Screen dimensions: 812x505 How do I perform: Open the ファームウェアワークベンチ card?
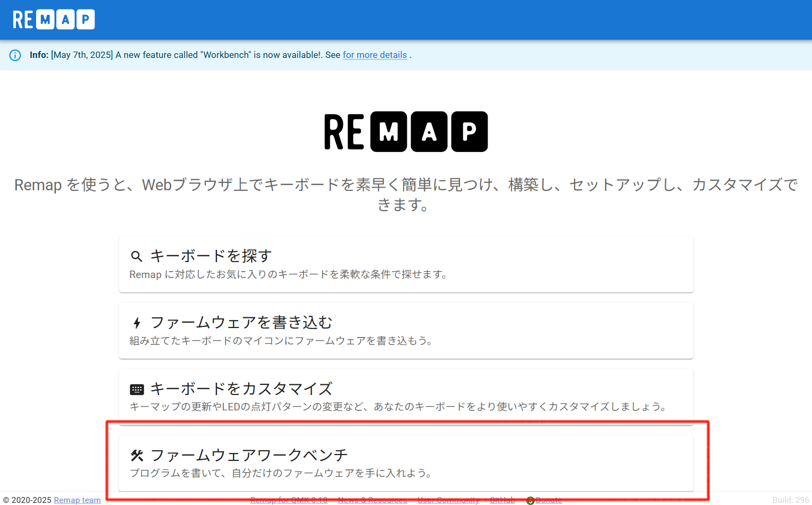pyautogui.click(x=406, y=463)
